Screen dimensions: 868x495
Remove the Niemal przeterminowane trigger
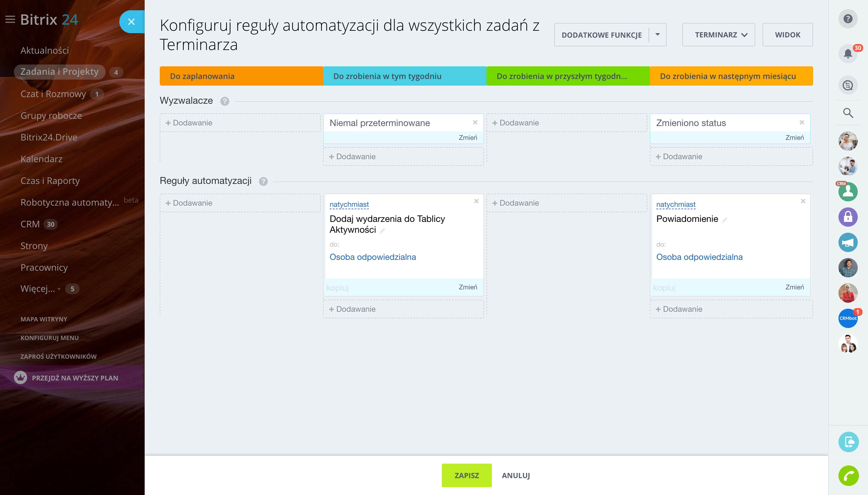tap(475, 122)
